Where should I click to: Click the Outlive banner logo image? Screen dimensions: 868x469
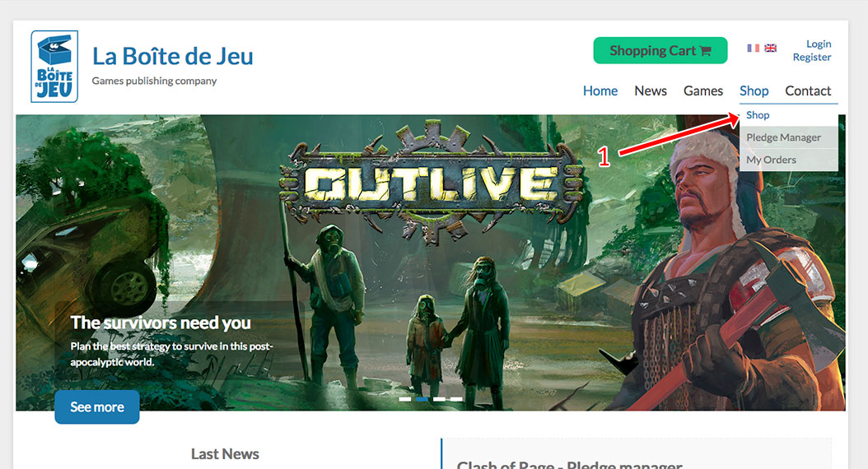click(431, 183)
